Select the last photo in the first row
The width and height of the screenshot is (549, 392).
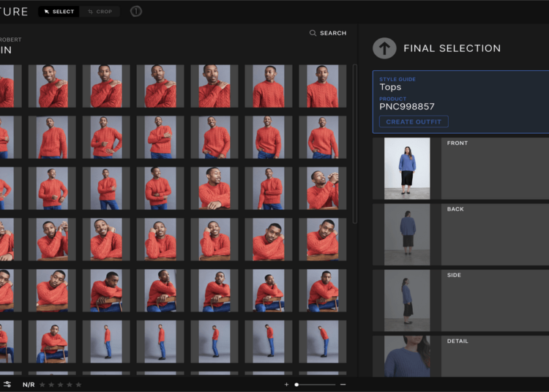tap(323, 86)
